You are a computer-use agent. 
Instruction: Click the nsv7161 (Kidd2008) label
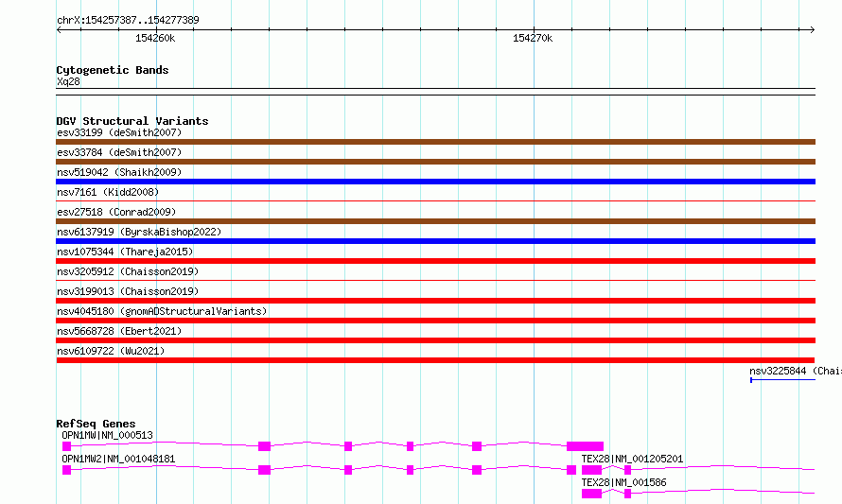(108, 192)
